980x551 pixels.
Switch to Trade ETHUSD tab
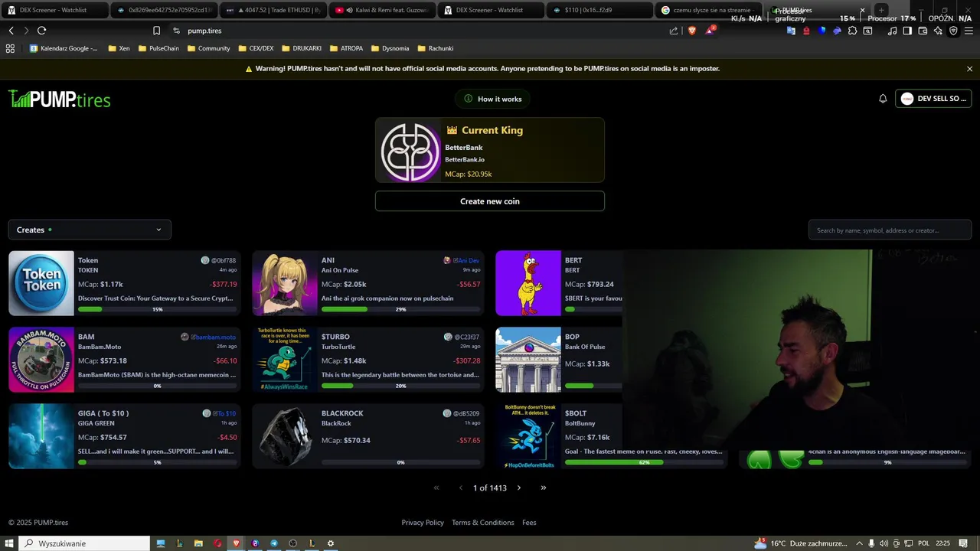click(273, 10)
